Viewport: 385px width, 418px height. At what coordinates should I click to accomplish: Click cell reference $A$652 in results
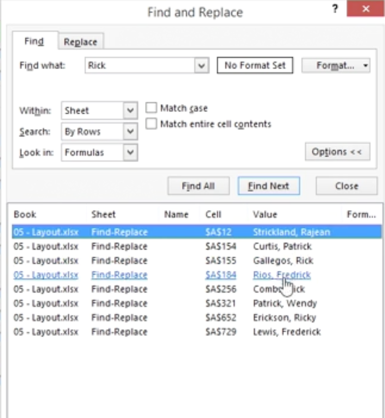pyautogui.click(x=221, y=318)
